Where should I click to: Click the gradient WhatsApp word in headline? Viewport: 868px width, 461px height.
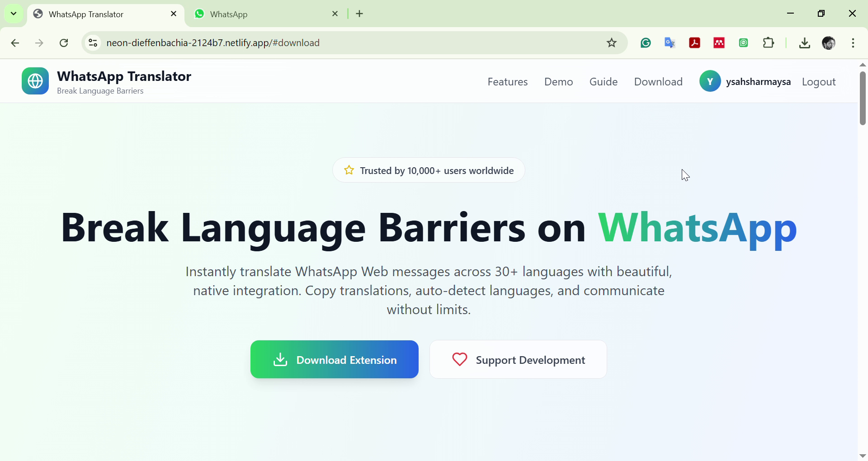click(697, 229)
